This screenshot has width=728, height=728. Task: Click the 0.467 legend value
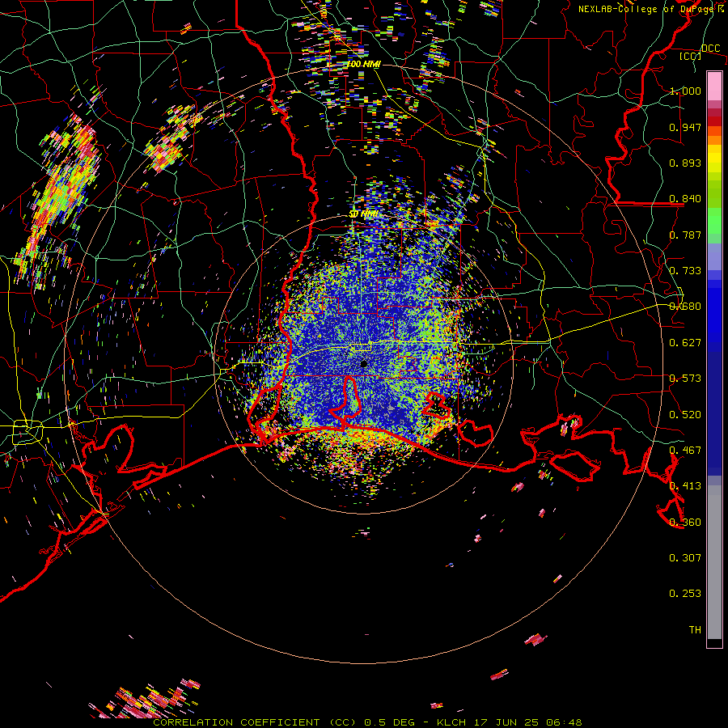(685, 451)
